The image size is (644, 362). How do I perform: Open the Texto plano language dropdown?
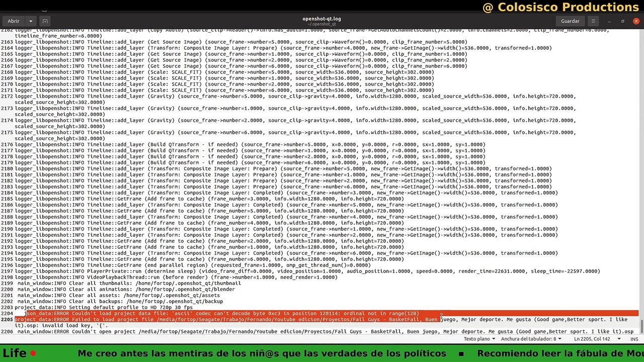click(x=479, y=339)
